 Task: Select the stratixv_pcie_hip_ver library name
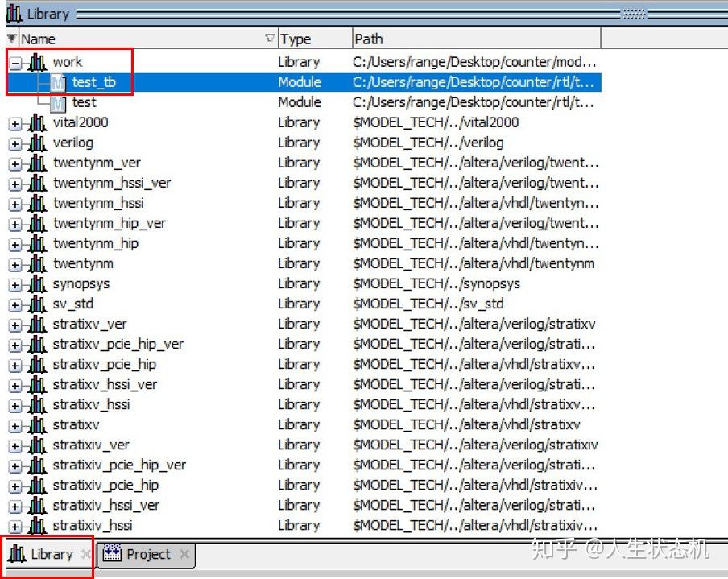tap(118, 345)
